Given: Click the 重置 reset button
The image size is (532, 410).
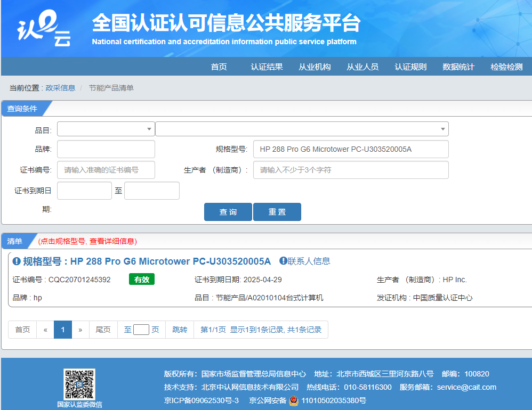Looking at the screenshot, I should tap(277, 212).
